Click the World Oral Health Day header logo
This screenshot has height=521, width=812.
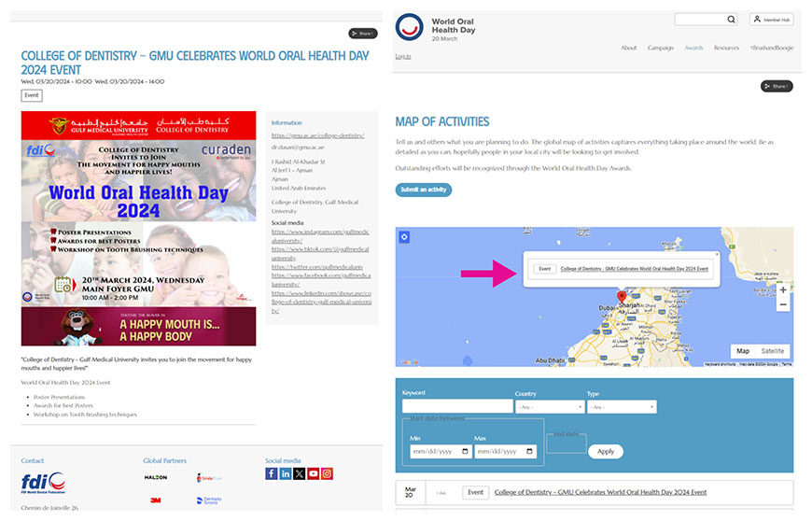point(409,27)
